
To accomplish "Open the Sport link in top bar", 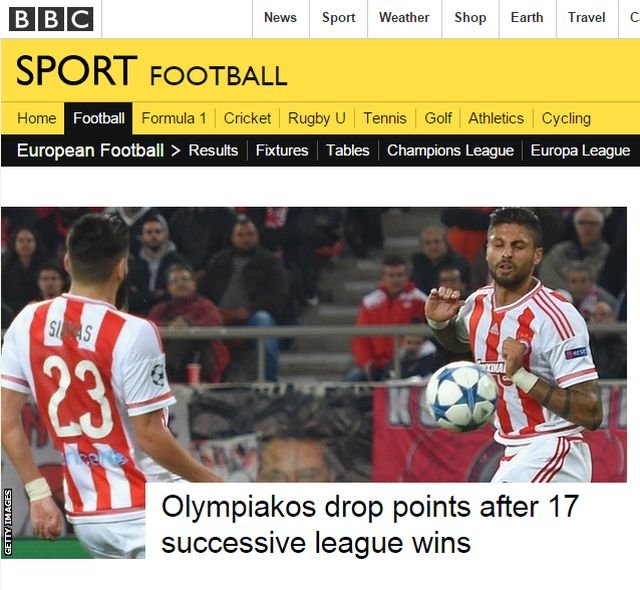I will pyautogui.click(x=338, y=18).
